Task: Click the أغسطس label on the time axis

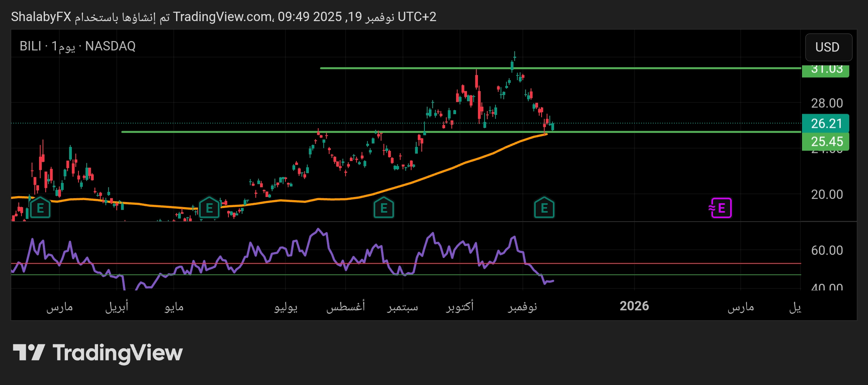Action: point(346,307)
